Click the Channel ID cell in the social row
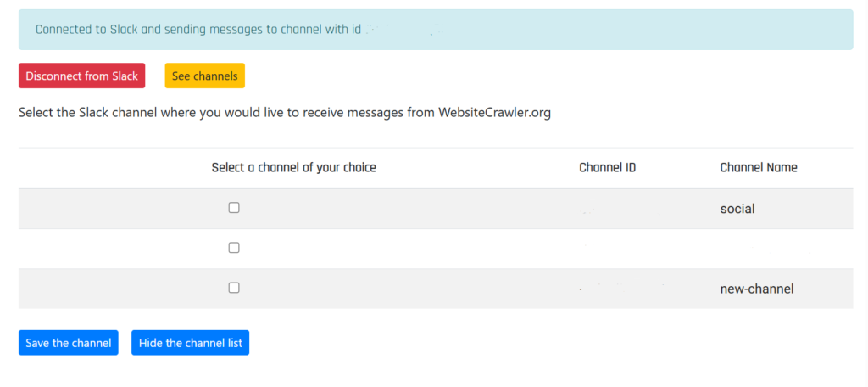This screenshot has width=868, height=387. click(x=607, y=209)
